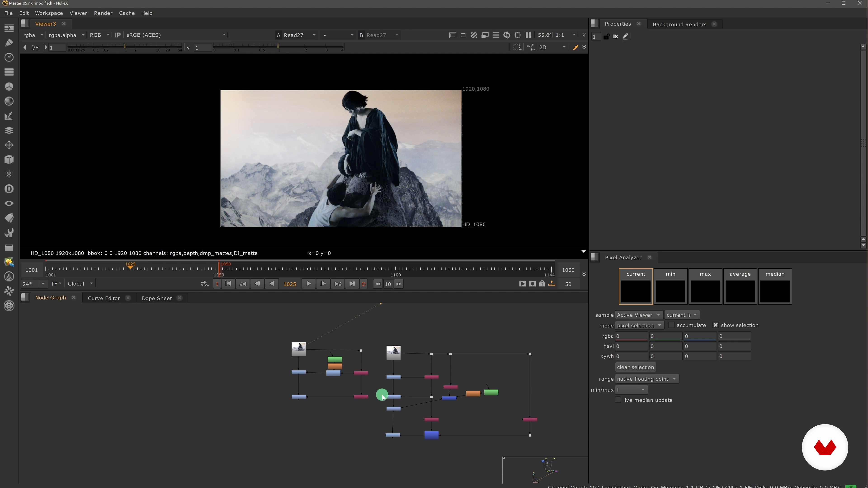Image resolution: width=868 pixels, height=488 pixels.
Task: Switch to the Background Renders tab
Action: [x=679, y=24]
